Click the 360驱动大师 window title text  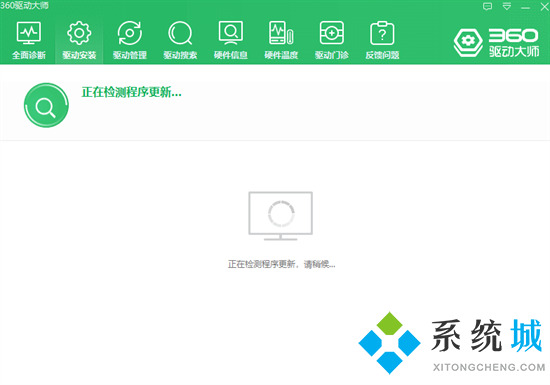[24, 6]
